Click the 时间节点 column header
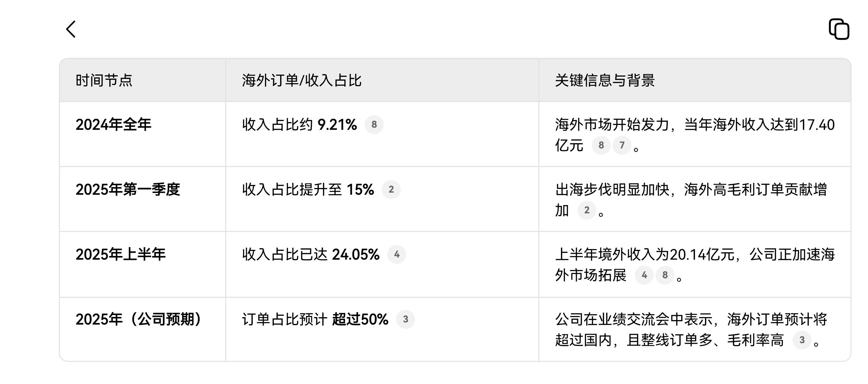The height and width of the screenshot is (384, 868). coord(104,81)
